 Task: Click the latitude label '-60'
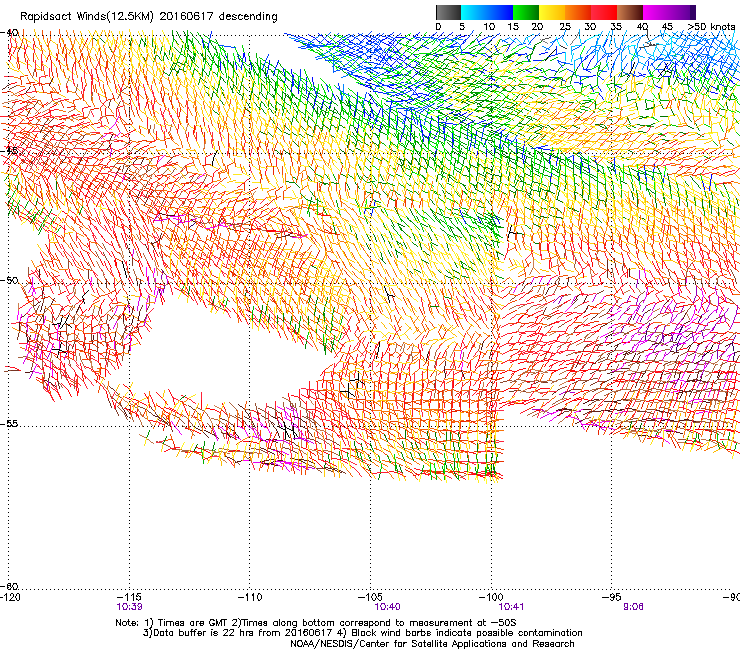tap(9, 586)
